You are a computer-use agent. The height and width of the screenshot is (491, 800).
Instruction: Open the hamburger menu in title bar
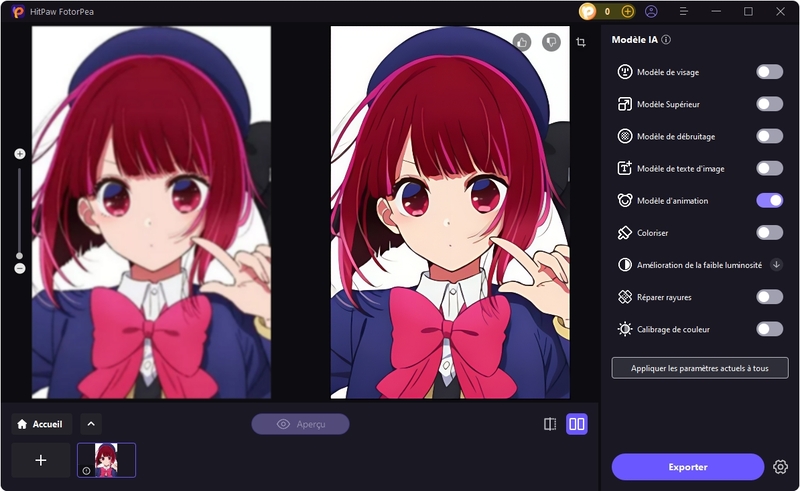click(684, 11)
